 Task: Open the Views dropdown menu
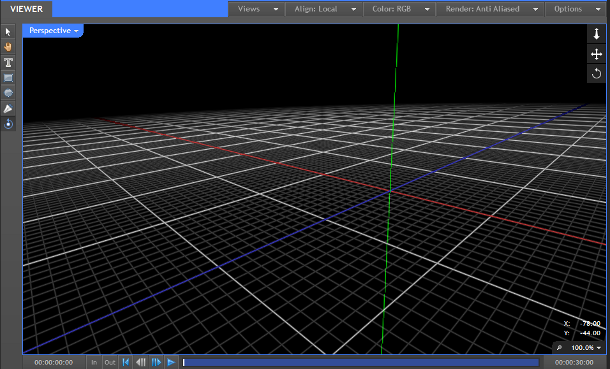258,9
